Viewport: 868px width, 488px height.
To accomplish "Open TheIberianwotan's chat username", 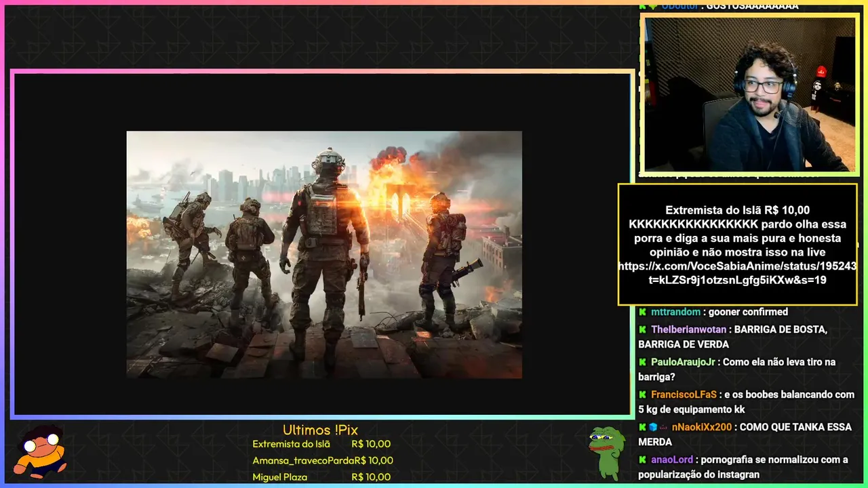I will coord(690,329).
